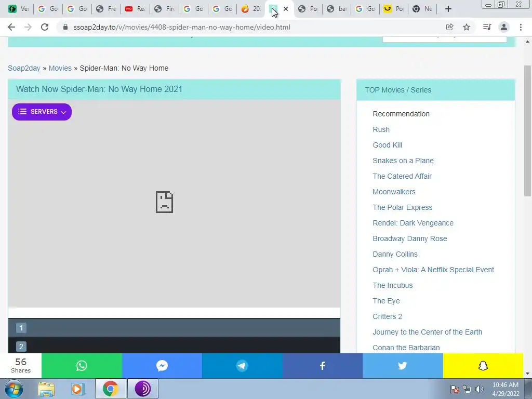This screenshot has width=532, height=399.
Task: Click the taskbar clock showing 10:46 AM
Action: pos(505,389)
